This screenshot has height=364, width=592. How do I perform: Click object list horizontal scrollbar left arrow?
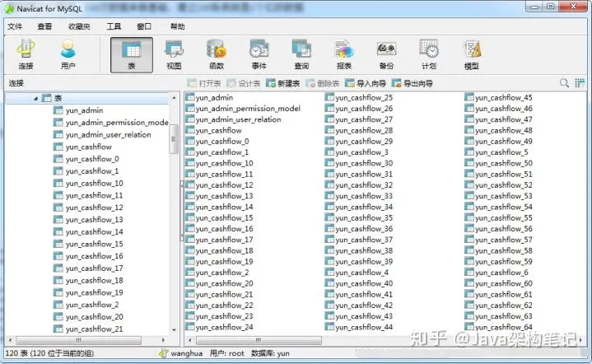pos(189,341)
